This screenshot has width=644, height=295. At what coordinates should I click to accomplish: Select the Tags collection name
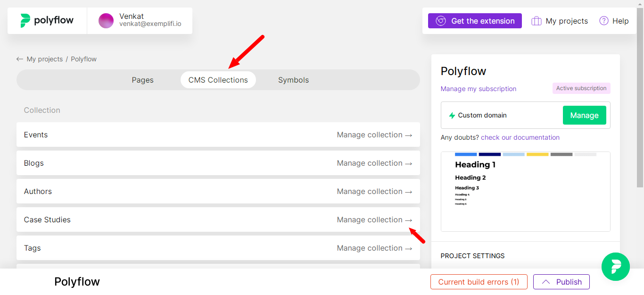33,248
